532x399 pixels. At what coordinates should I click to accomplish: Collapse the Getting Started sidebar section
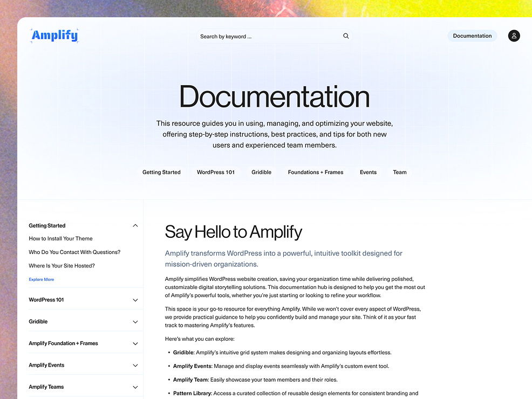click(x=135, y=226)
